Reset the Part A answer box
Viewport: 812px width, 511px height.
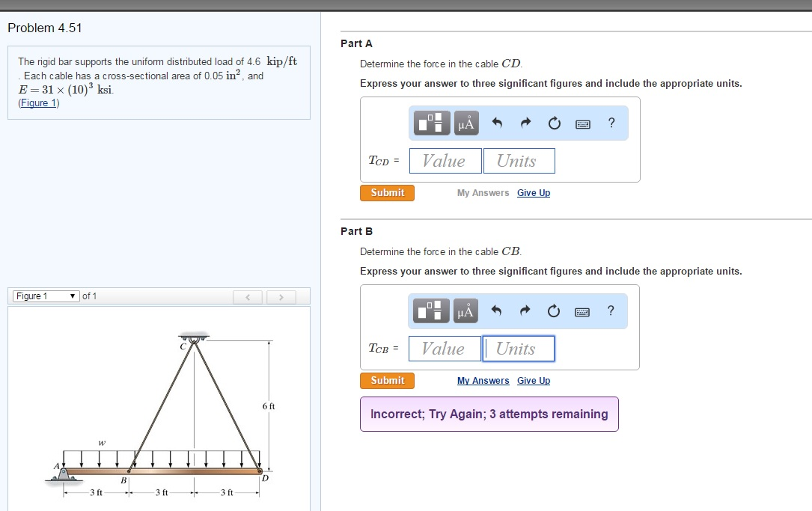[554, 124]
